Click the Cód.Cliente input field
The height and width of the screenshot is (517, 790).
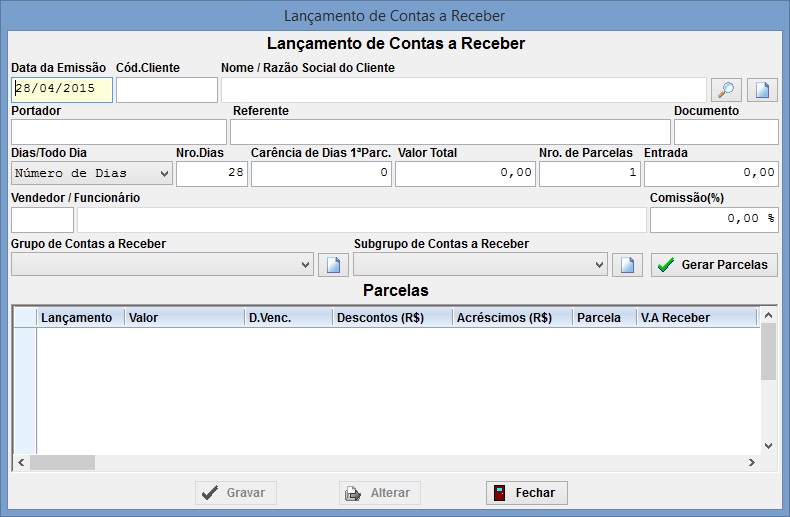pos(167,90)
